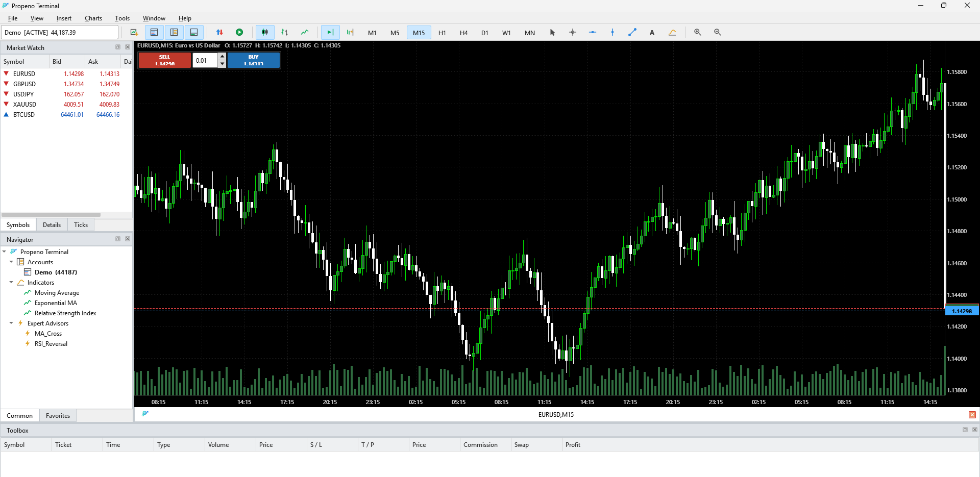
Task: Switch to the Ticks tab
Action: pyautogui.click(x=81, y=225)
